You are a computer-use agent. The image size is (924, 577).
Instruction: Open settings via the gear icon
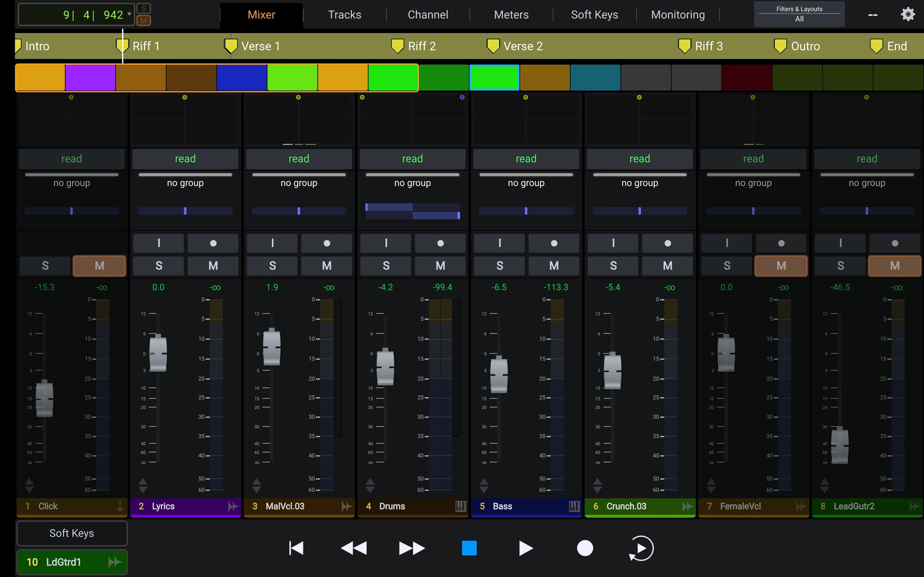[907, 14]
